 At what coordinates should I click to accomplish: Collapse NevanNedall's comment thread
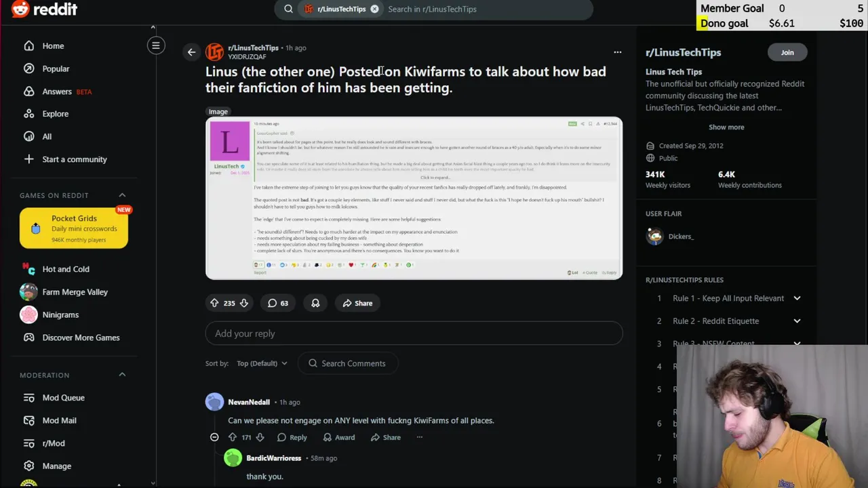tap(214, 437)
